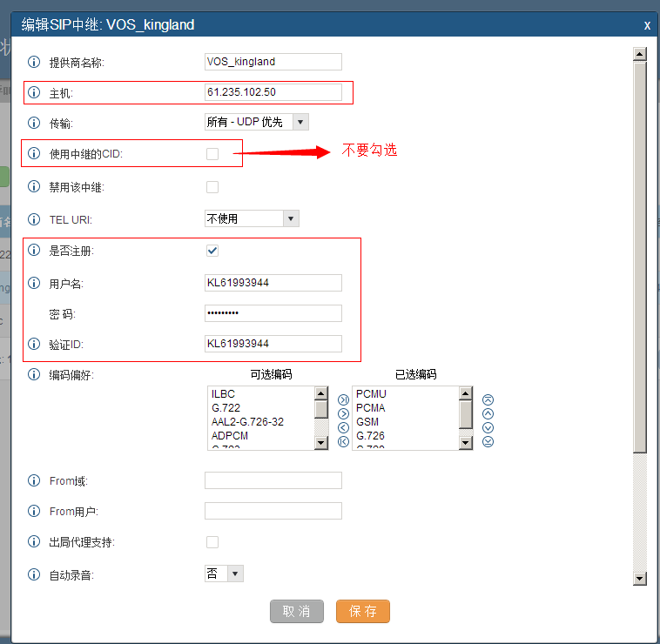This screenshot has width=660, height=644.
Task: Expand the TEL URI dropdown
Action: tap(251, 218)
